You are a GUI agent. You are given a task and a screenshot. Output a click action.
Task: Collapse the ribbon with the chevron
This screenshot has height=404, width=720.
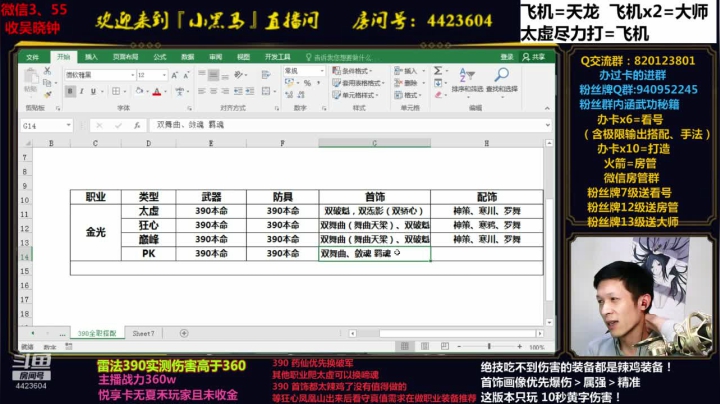547,108
